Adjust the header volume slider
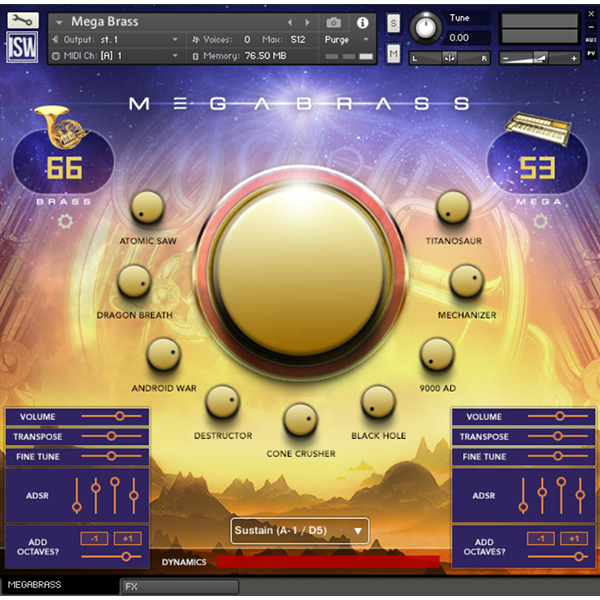Image resolution: width=600 pixels, height=600 pixels. tap(540, 59)
